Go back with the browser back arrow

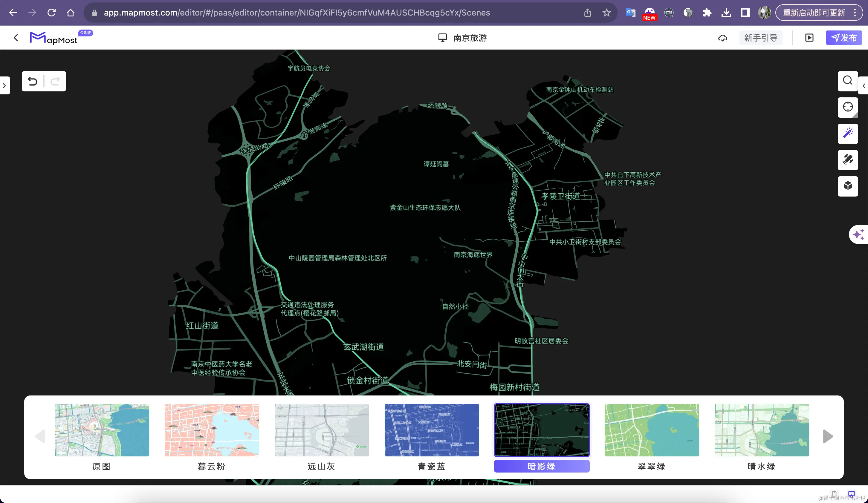pyautogui.click(x=13, y=13)
